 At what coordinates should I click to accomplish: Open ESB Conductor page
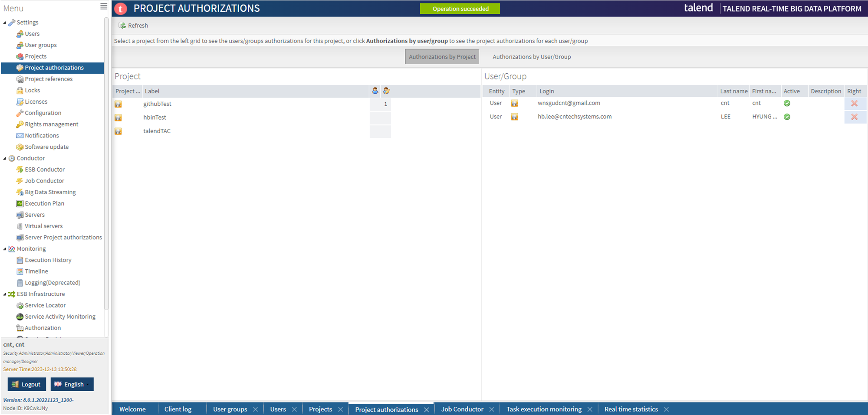pyautogui.click(x=45, y=170)
